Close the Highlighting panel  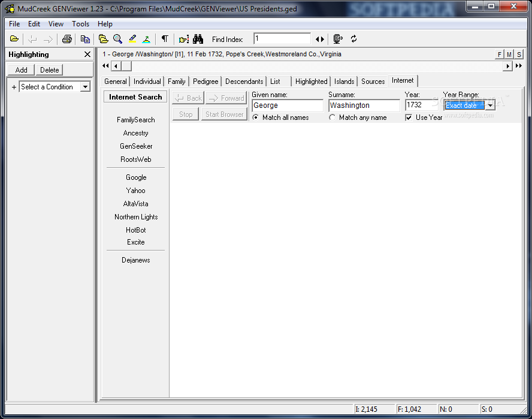pyautogui.click(x=87, y=55)
